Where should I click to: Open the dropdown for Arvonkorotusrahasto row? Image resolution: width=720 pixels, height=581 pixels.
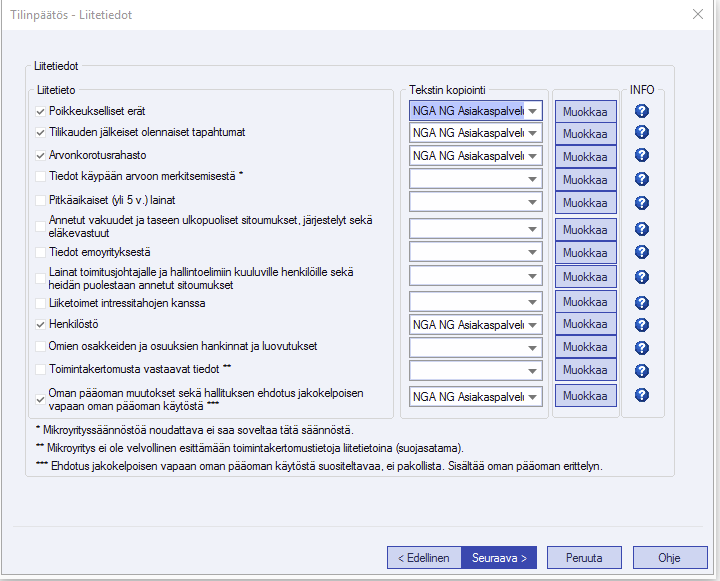pos(534,156)
